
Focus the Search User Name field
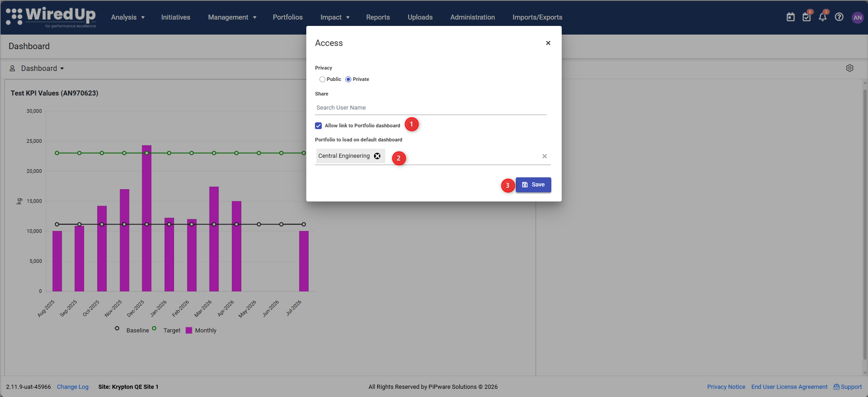(x=431, y=108)
